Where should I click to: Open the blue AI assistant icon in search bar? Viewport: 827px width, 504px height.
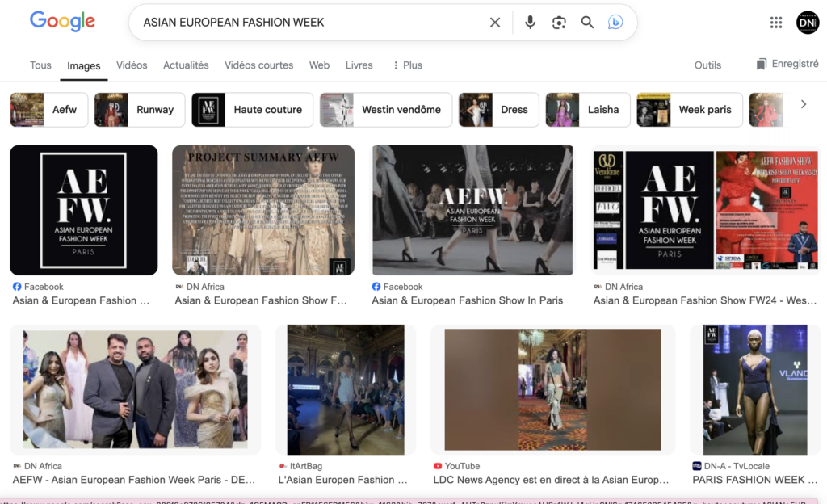click(615, 22)
